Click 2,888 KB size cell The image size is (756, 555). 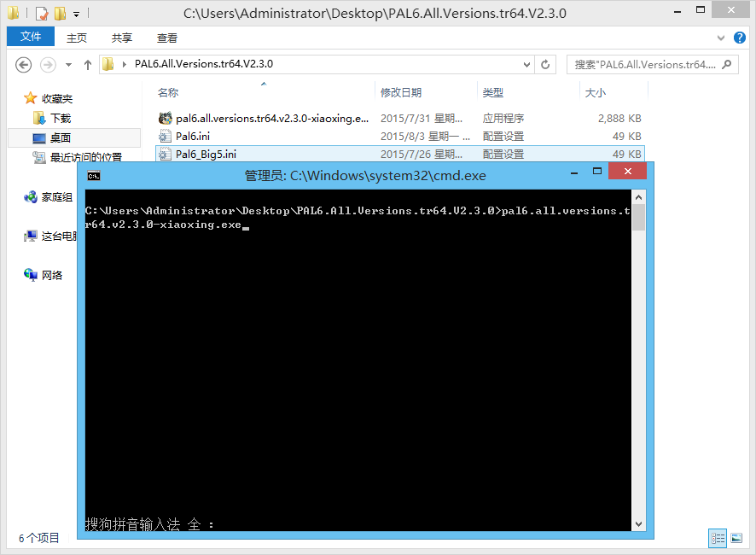[619, 118]
